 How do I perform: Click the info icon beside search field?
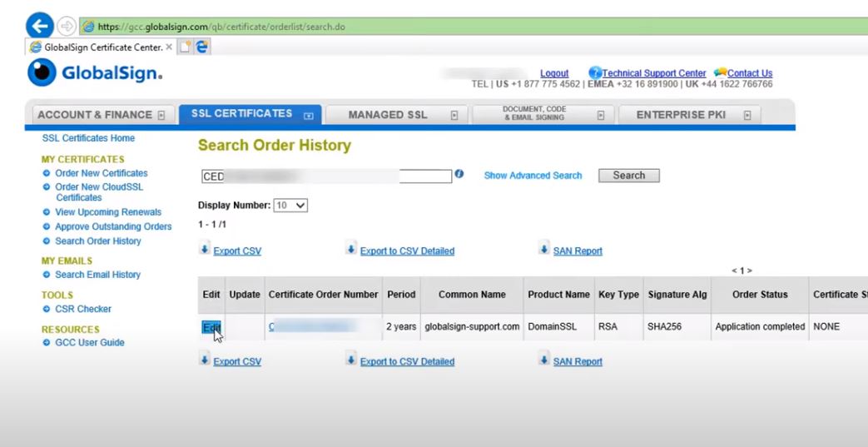pyautogui.click(x=459, y=174)
